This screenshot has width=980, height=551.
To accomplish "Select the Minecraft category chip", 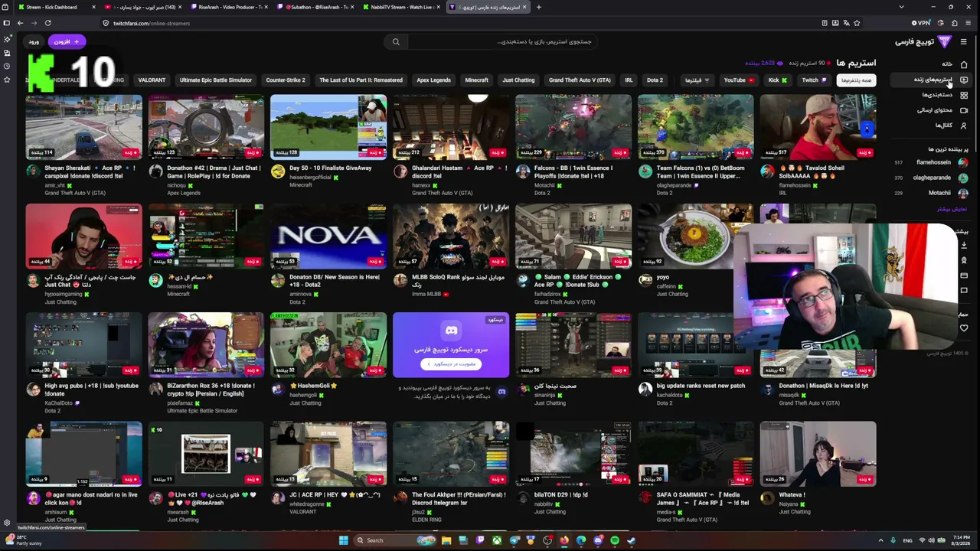I will [476, 80].
